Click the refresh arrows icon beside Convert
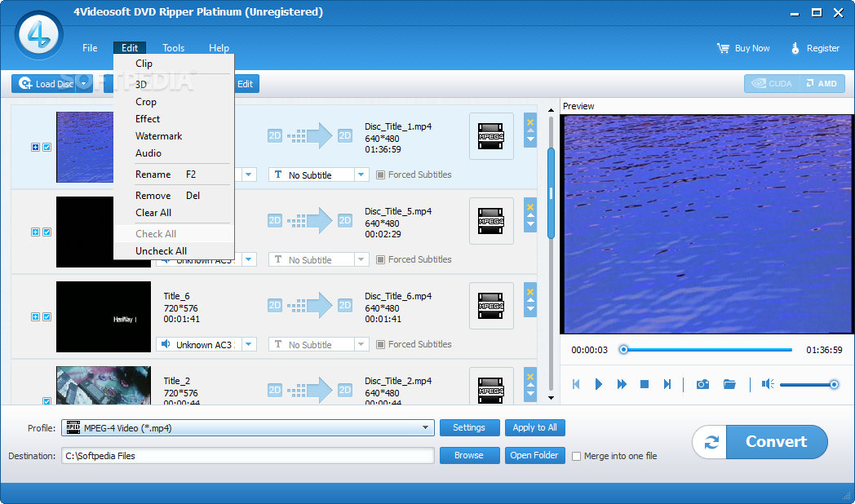Viewport: 855px width, 504px height. pyautogui.click(x=711, y=442)
